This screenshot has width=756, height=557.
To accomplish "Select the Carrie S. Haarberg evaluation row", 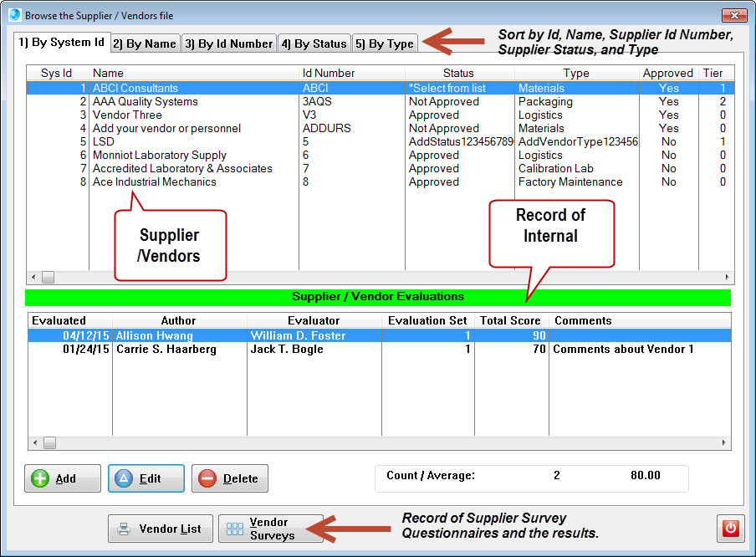I will (x=166, y=349).
